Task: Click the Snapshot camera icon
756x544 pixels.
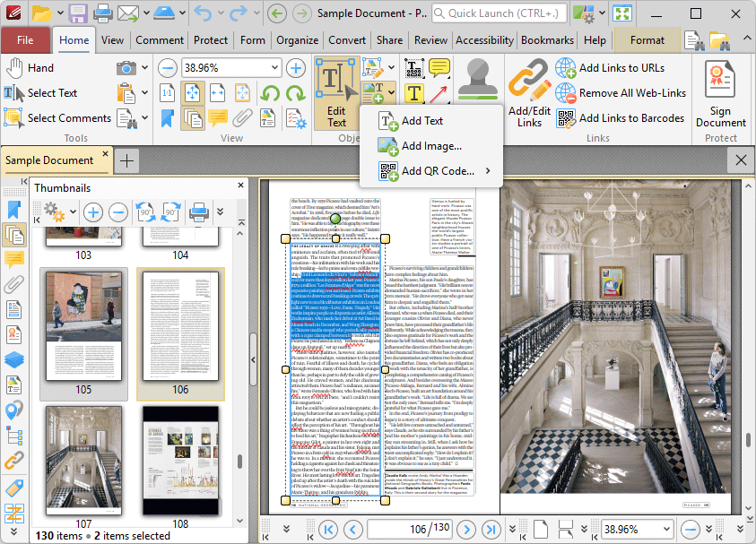Action: pyautogui.click(x=126, y=68)
